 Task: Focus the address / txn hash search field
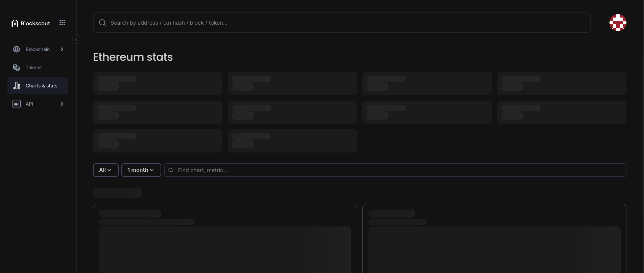(341, 23)
